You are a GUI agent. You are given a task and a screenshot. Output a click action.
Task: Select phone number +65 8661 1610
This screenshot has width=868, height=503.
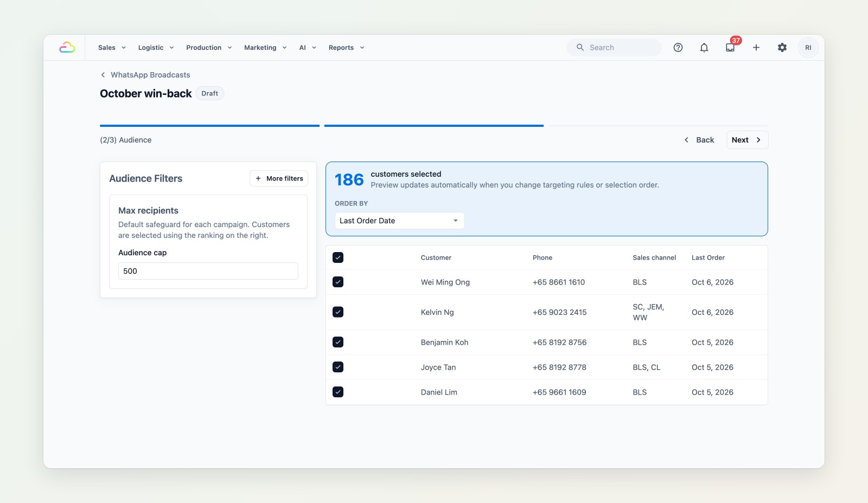tap(559, 282)
